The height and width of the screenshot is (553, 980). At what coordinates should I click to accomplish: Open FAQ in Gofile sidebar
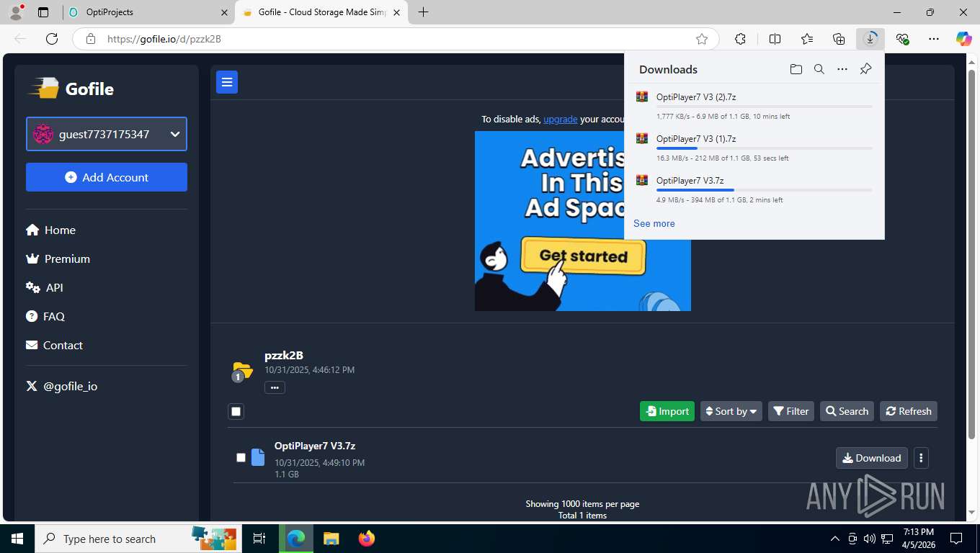45,316
